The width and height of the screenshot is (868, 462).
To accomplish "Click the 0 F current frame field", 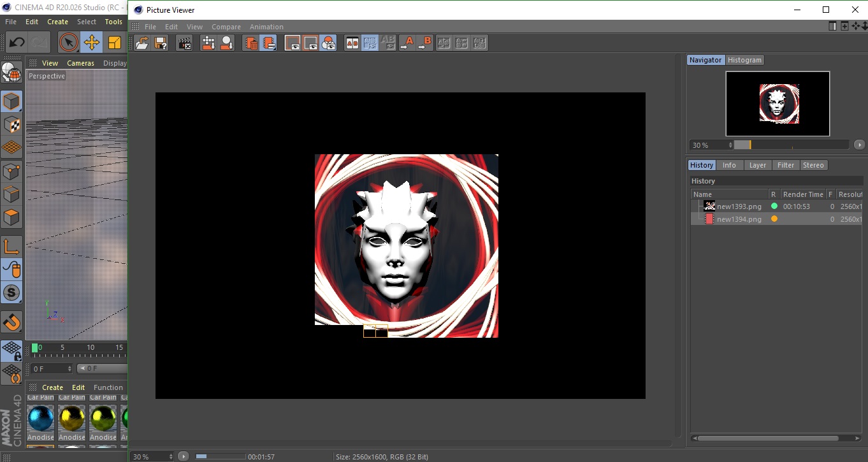I will 52,368.
